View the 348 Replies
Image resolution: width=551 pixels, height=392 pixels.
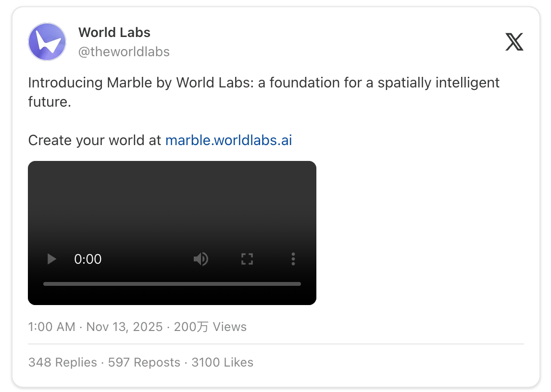click(63, 362)
